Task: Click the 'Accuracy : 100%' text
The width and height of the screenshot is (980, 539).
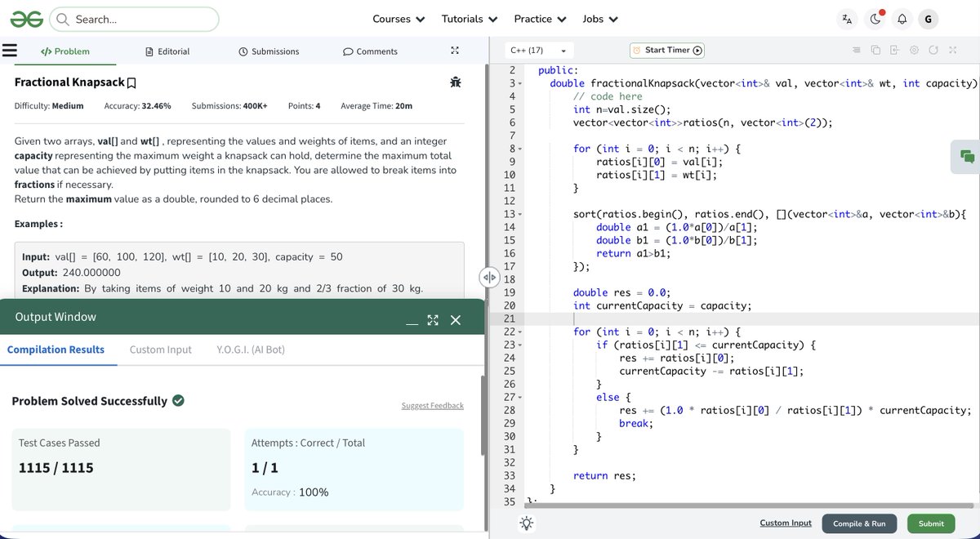Action: (x=290, y=492)
